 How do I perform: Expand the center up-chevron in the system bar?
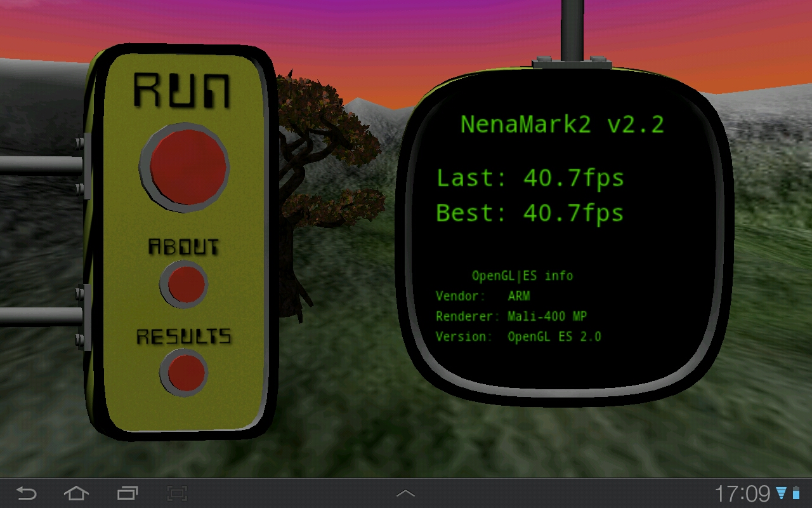click(x=406, y=493)
